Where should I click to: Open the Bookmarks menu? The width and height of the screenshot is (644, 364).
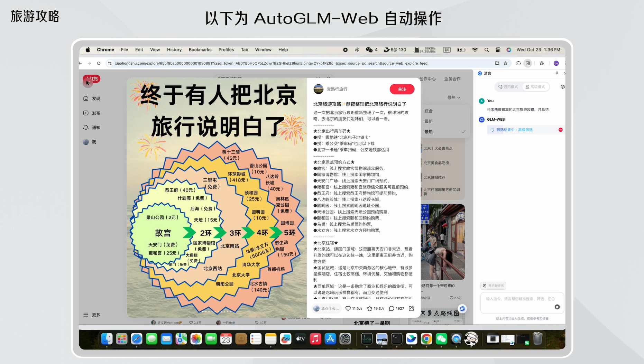point(200,50)
